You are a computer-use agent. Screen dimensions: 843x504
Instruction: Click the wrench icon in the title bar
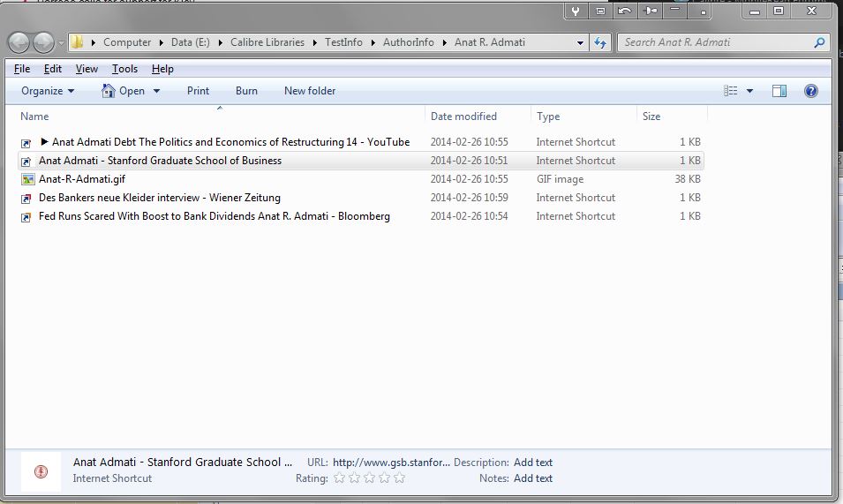(x=576, y=11)
